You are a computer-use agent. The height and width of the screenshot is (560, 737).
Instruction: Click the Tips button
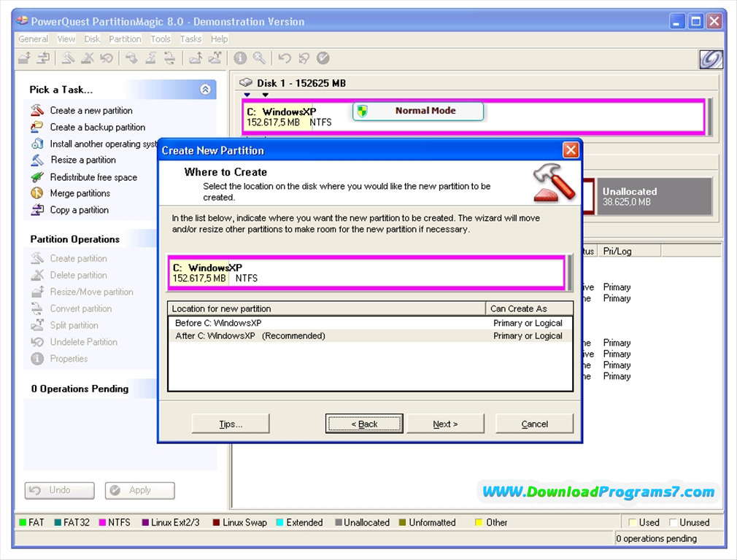tap(230, 424)
